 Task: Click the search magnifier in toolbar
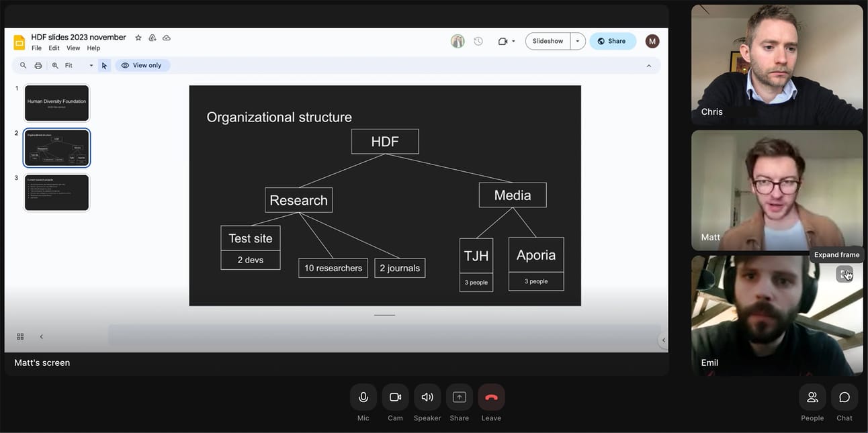point(23,65)
